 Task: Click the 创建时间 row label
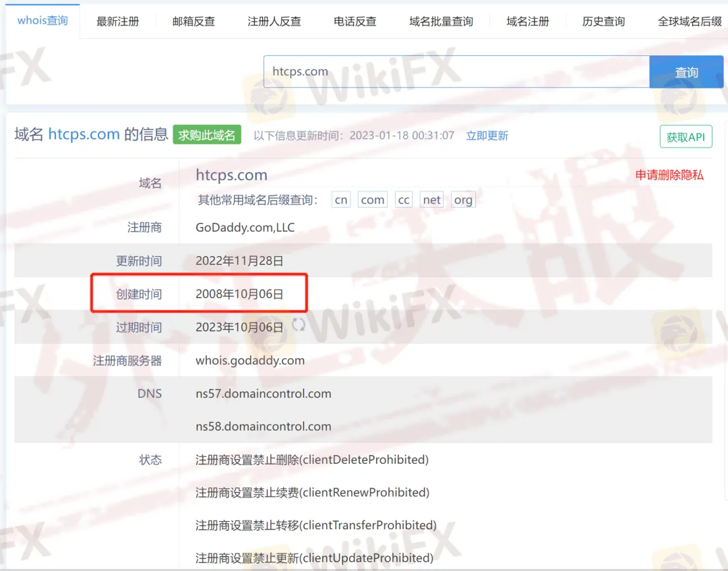[139, 294]
